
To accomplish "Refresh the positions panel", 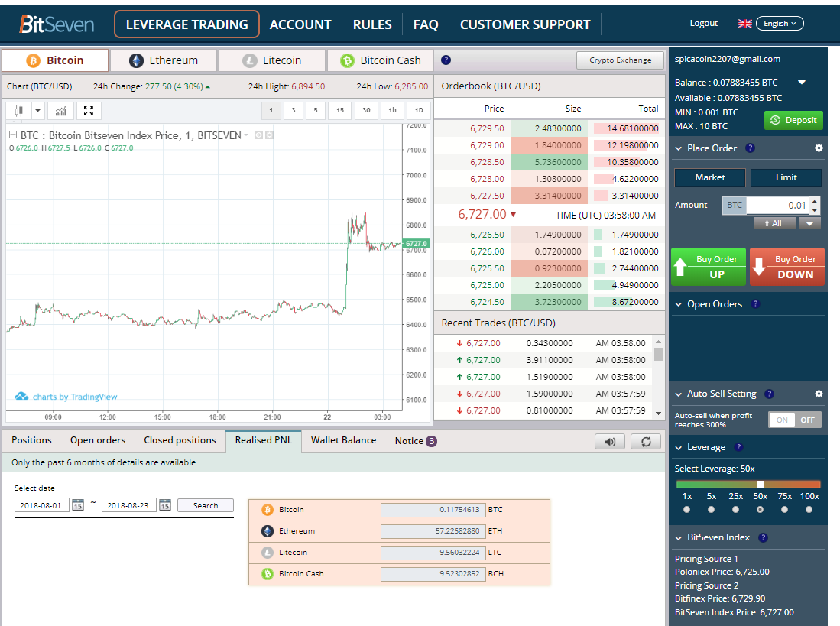I will 646,442.
